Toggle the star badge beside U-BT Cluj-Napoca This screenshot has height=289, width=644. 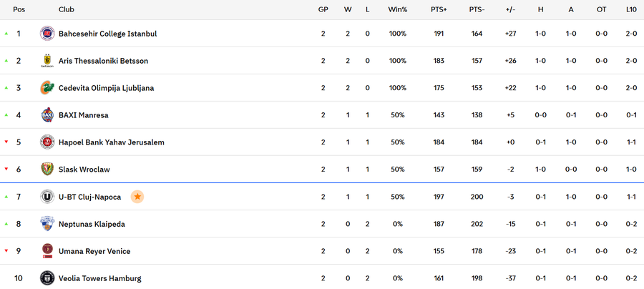point(137,197)
